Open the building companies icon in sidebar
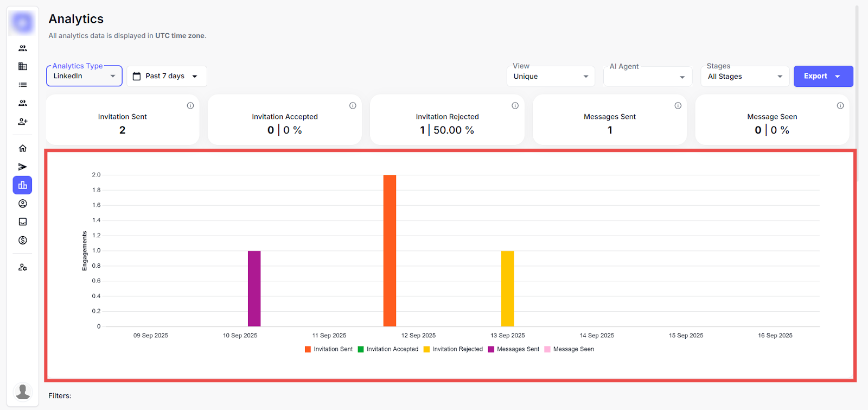This screenshot has width=868, height=410. coord(23,66)
